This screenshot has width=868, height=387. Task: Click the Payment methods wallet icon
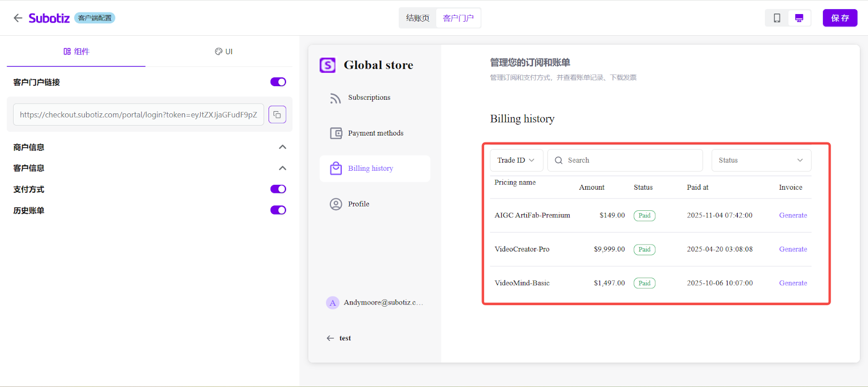pyautogui.click(x=336, y=133)
